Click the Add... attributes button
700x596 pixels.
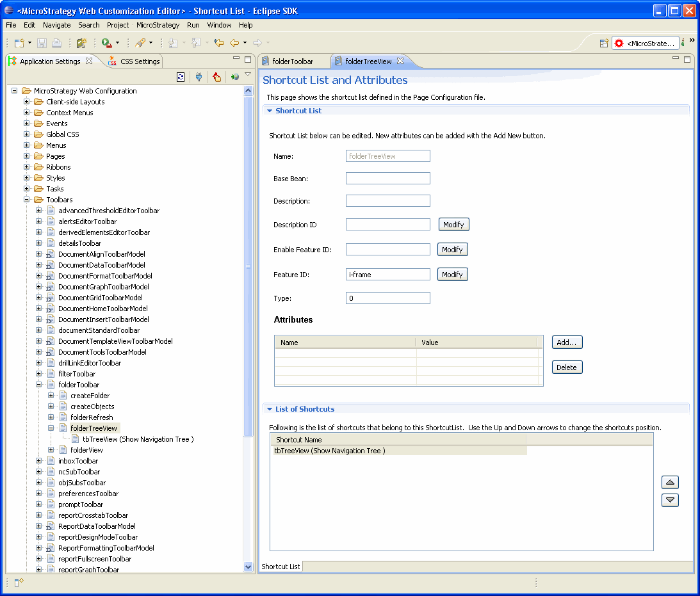pos(567,342)
